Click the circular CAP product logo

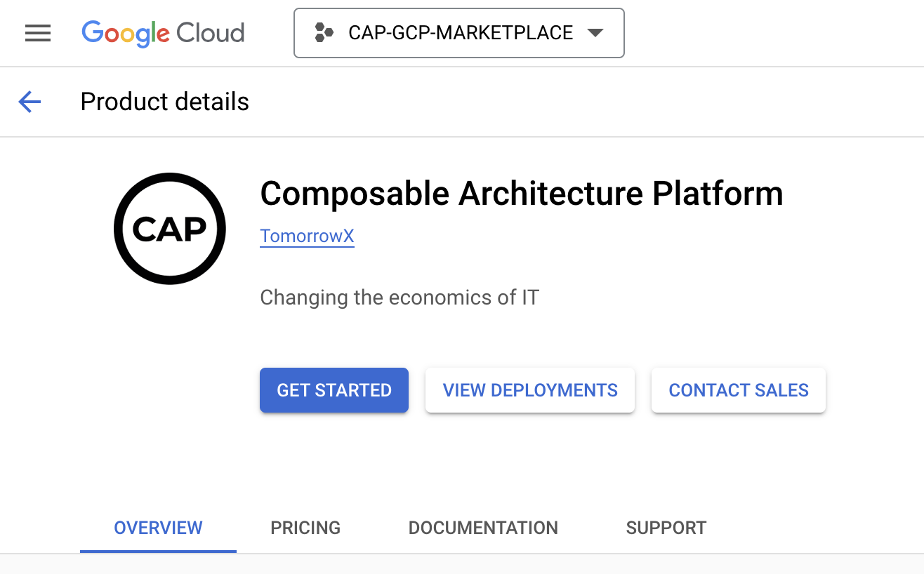click(170, 229)
